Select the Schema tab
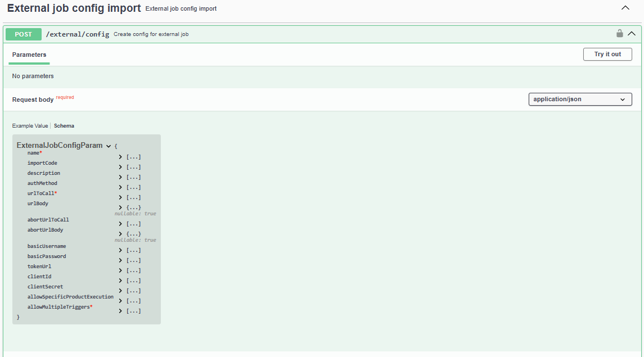Viewport: 644px width, 357px height. tap(64, 126)
